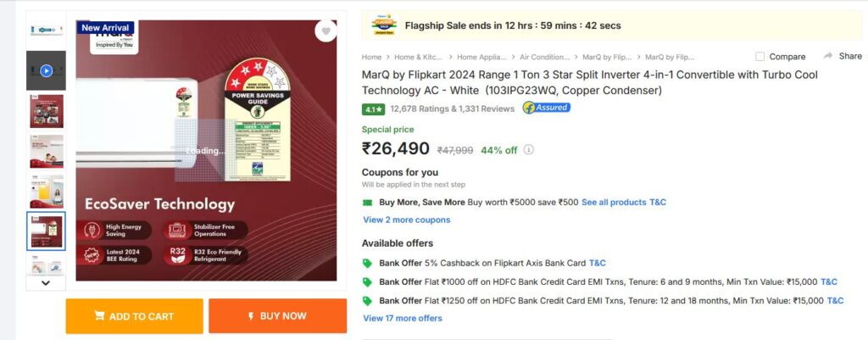Click the Buy More Save More coupon icon
Image resolution: width=868 pixels, height=340 pixels.
coord(367,203)
